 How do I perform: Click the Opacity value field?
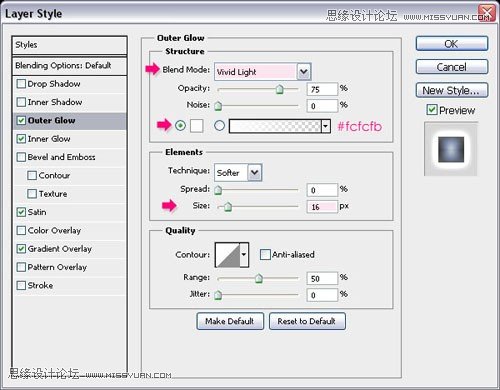coord(322,89)
